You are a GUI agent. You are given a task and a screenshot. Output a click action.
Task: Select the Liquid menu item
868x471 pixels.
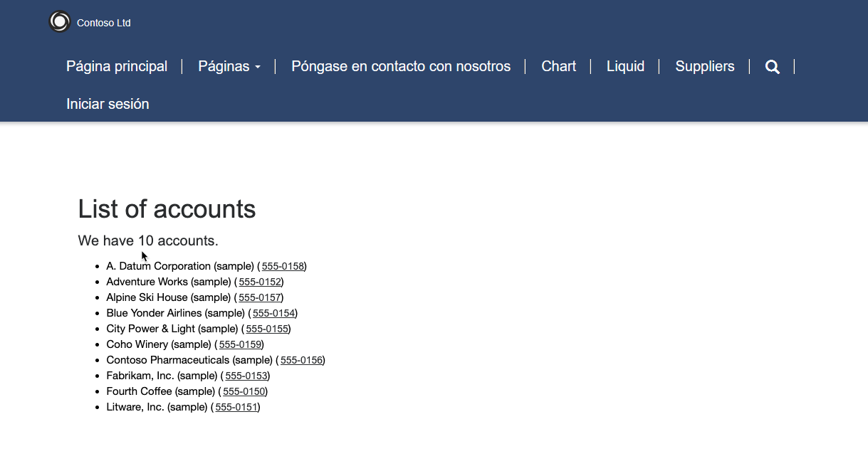(x=626, y=66)
